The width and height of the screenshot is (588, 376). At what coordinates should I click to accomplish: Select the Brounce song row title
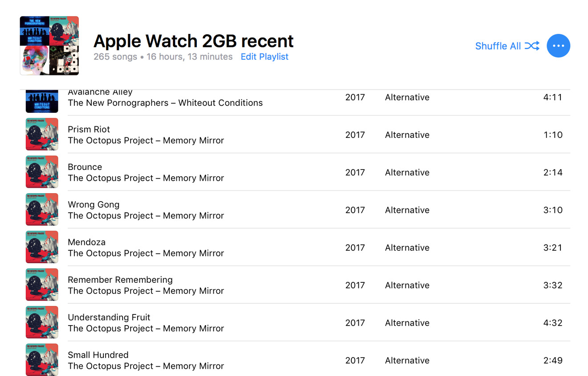coord(85,167)
